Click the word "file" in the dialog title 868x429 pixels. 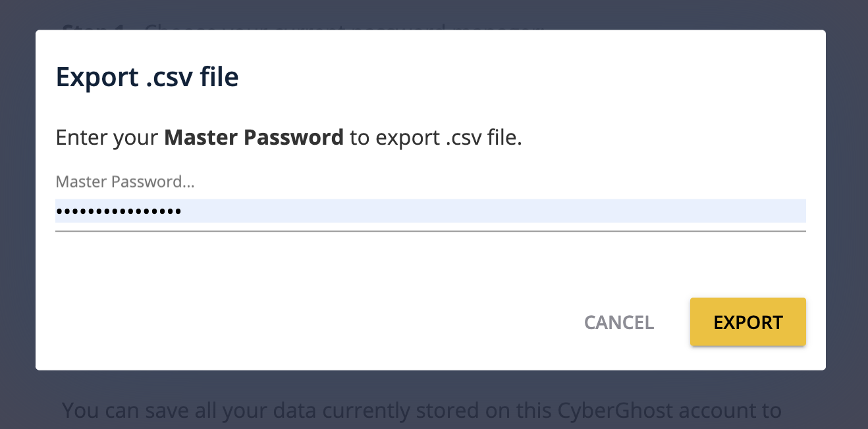pyautogui.click(x=219, y=77)
